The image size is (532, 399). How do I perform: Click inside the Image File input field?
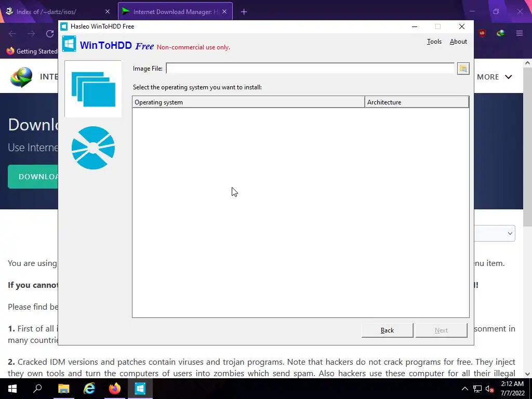click(310, 69)
